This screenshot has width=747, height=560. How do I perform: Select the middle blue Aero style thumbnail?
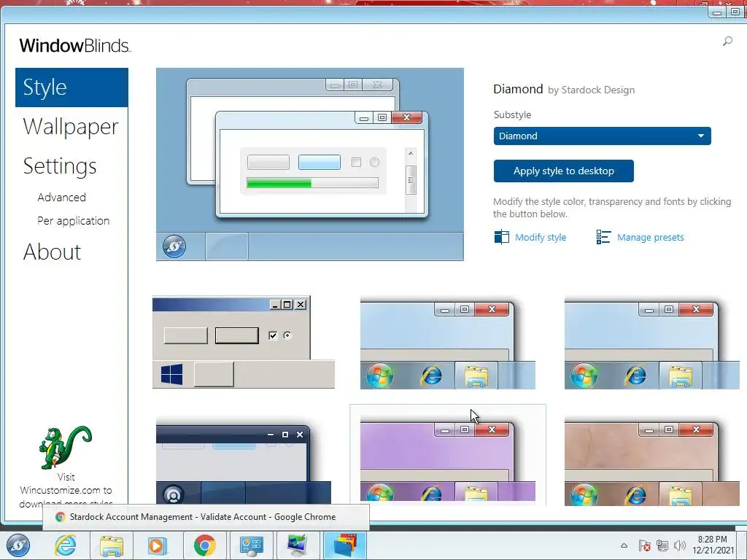[448, 344]
